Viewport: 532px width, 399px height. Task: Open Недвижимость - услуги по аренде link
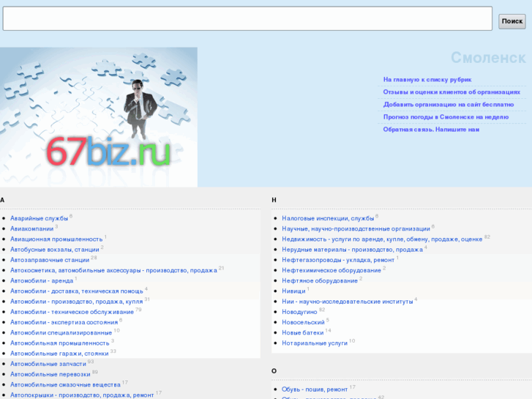(x=382, y=239)
